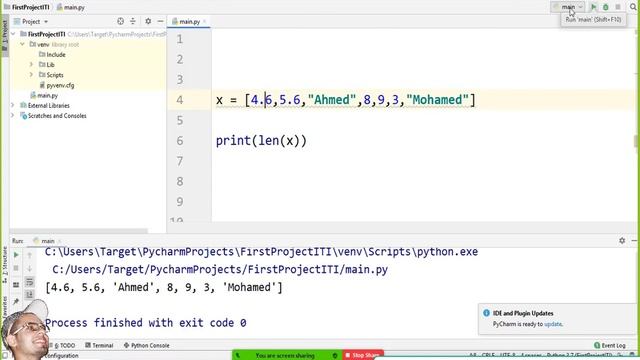
Task: Open the Terminal tool window
Action: pyautogui.click(x=99, y=345)
